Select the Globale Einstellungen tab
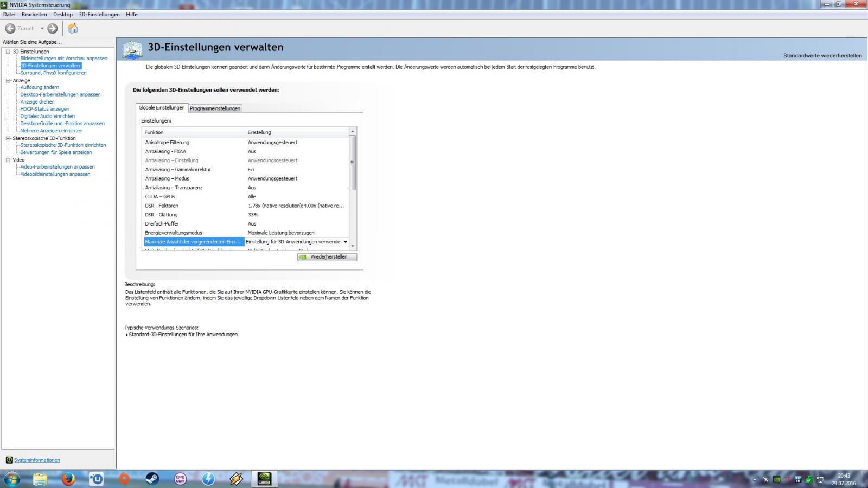 [162, 107]
